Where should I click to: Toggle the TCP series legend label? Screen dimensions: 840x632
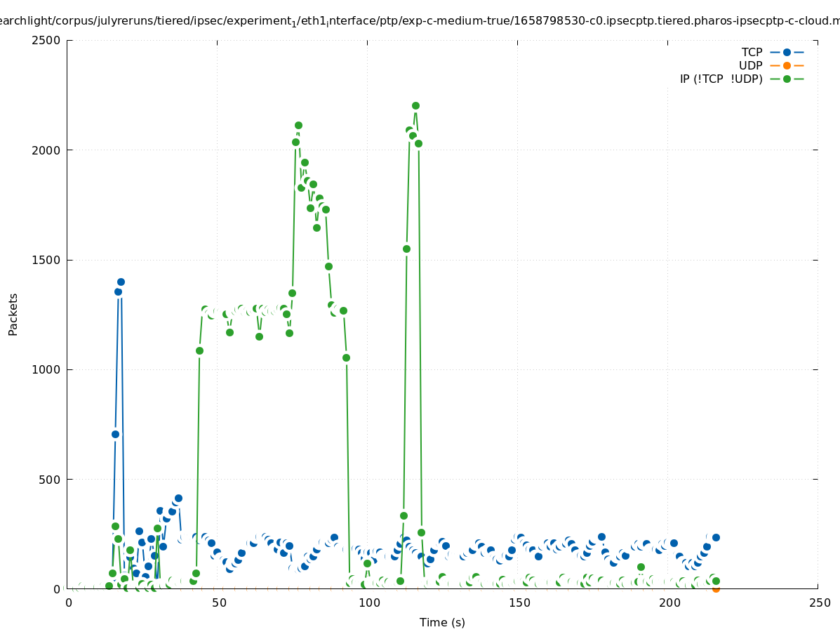click(x=752, y=52)
